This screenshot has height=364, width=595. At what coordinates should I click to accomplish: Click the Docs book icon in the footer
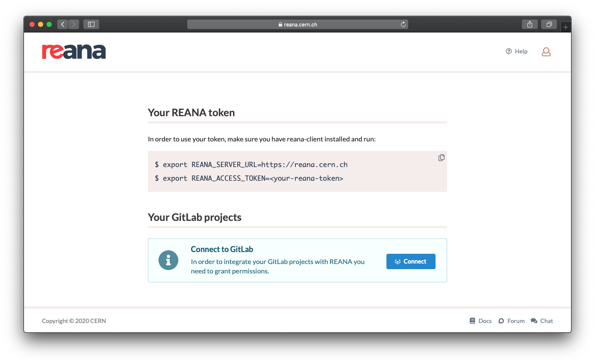point(472,320)
